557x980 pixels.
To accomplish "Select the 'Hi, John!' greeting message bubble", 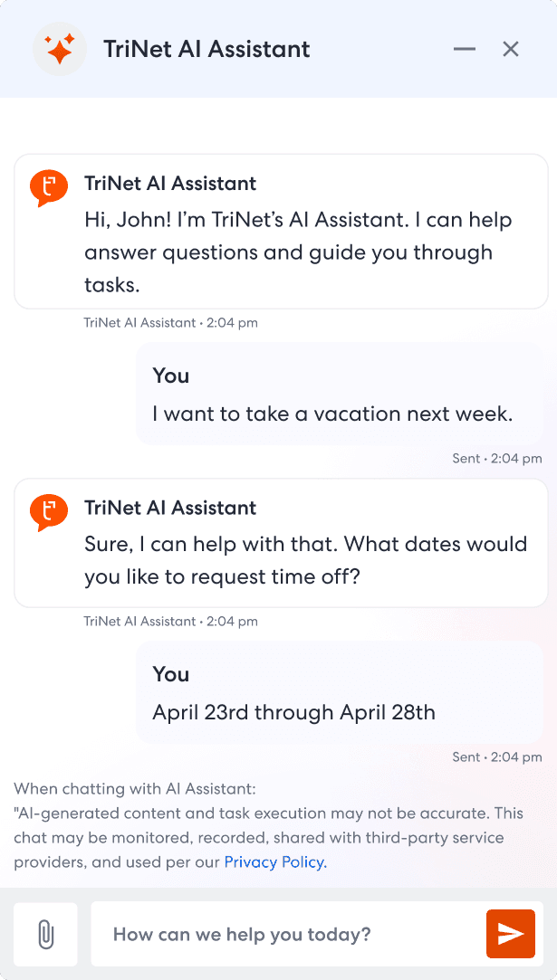I will tap(281, 232).
